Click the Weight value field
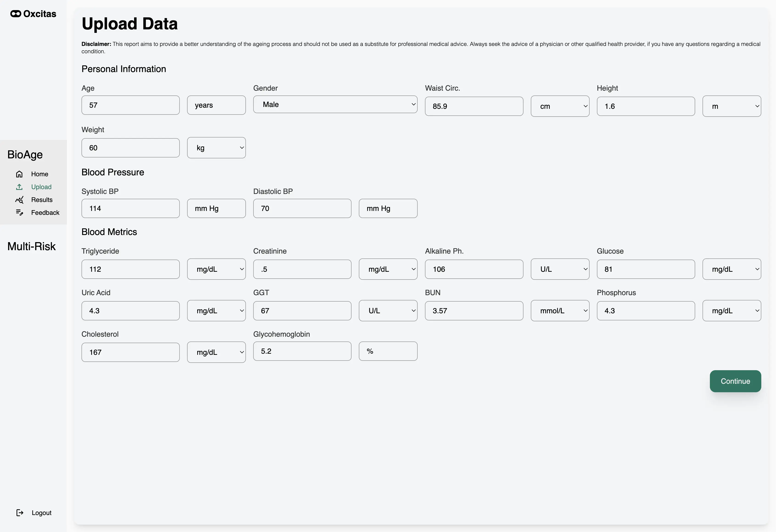The width and height of the screenshot is (776, 532). 131,148
